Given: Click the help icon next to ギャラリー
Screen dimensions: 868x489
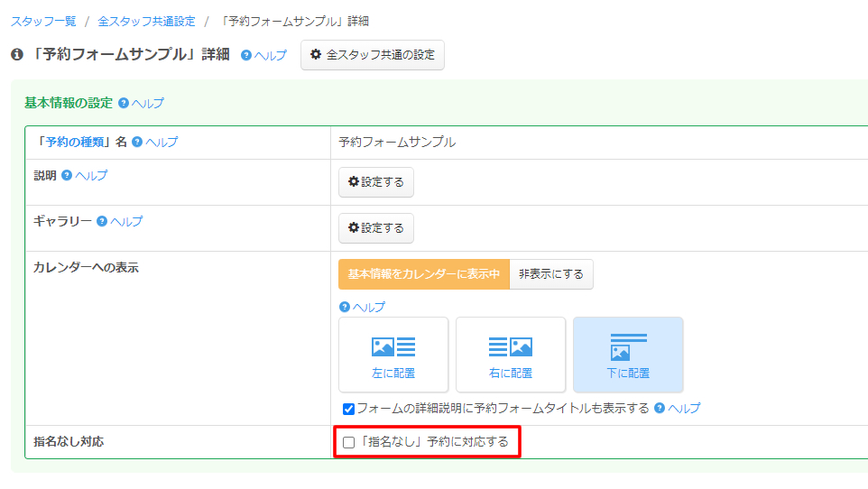Looking at the screenshot, I should click(x=102, y=221).
